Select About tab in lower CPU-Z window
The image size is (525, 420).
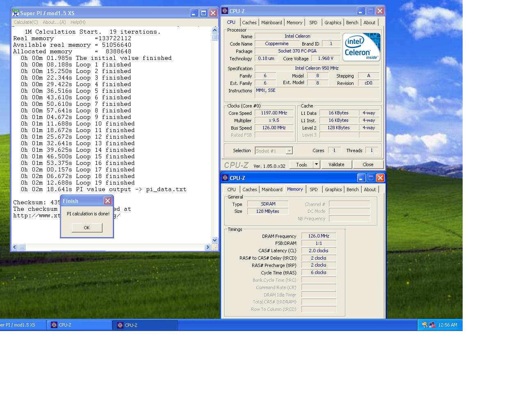coord(370,189)
